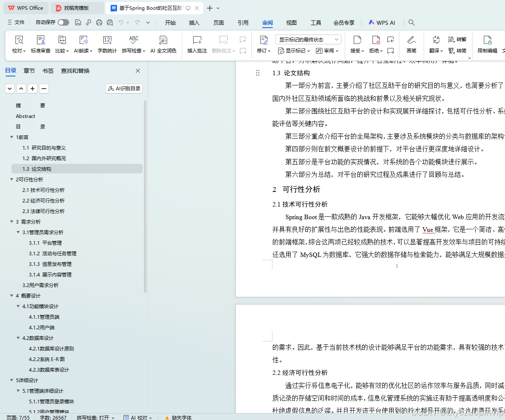Viewport: 505px width, 420px height.
Task: Click the 缺失字体 status bar warning
Action: click(178, 417)
